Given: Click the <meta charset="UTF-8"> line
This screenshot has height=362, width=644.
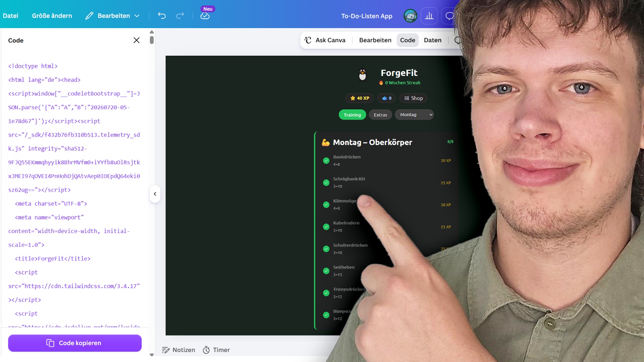Looking at the screenshot, I should [x=51, y=203].
